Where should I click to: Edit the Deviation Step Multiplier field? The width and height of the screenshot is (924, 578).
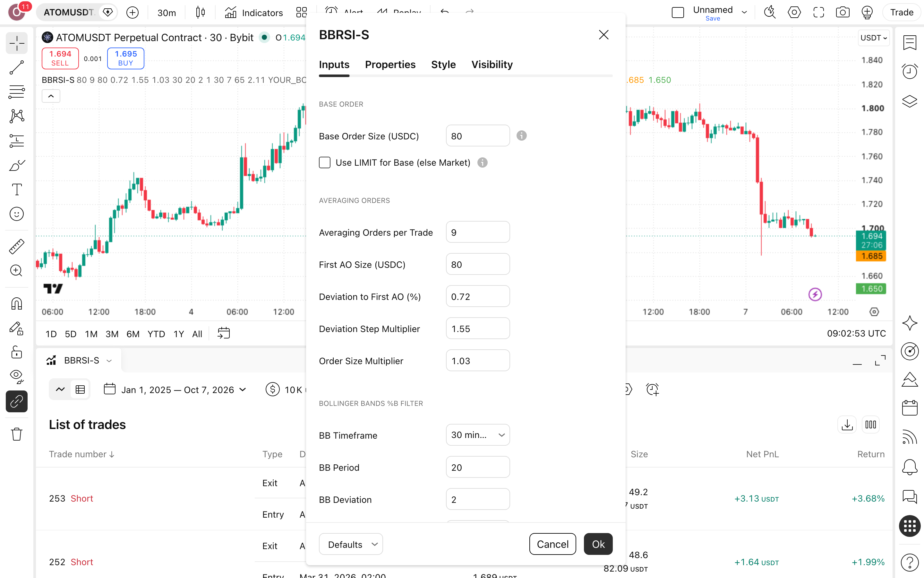478,328
